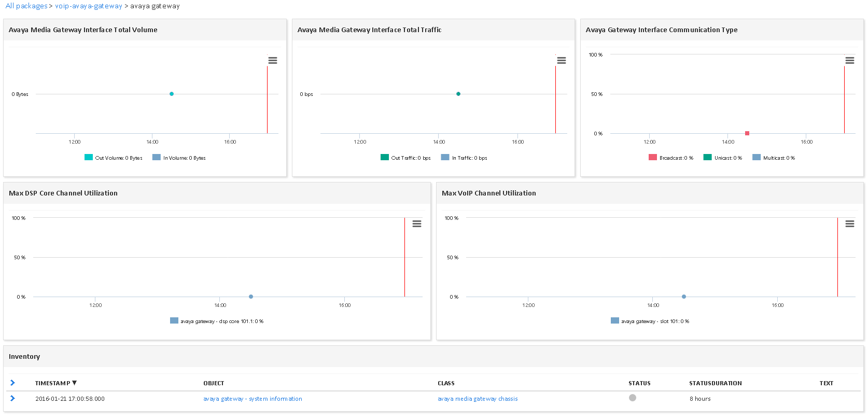The height and width of the screenshot is (420, 868).
Task: Sort inventory by TIMESTAMP column
Action: tap(52, 384)
